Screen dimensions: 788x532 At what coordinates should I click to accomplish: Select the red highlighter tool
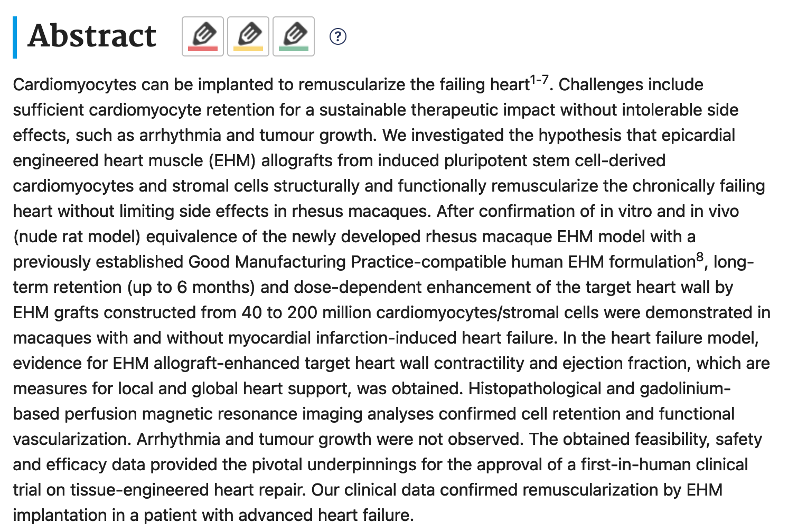(203, 36)
